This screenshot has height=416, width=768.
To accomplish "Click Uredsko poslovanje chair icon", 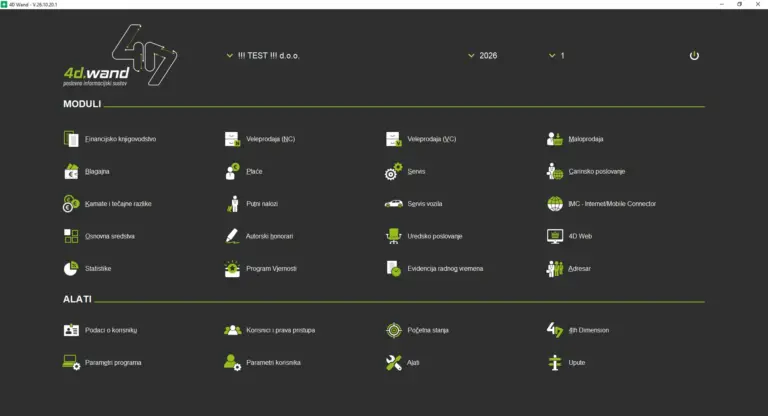I will (x=393, y=236).
